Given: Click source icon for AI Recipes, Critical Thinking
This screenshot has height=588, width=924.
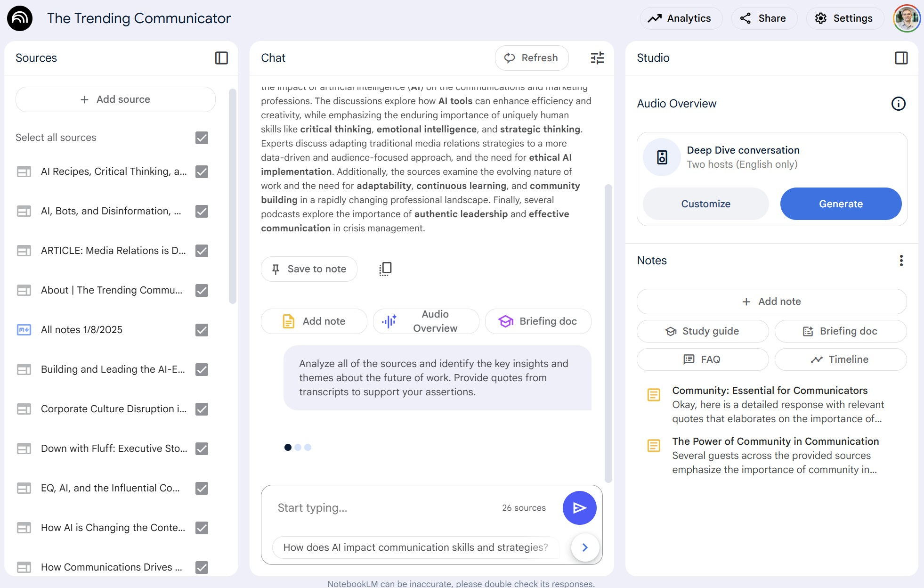Looking at the screenshot, I should tap(24, 171).
